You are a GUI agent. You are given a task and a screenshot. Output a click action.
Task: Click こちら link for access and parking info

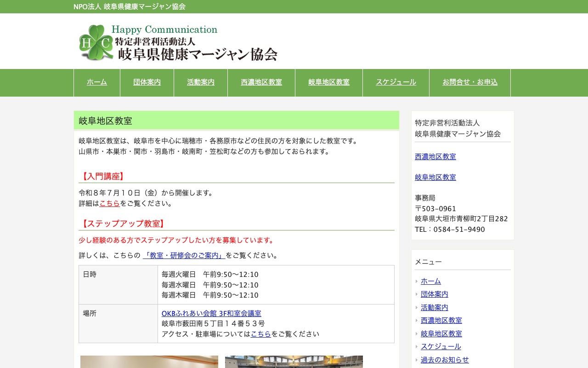pos(261,334)
